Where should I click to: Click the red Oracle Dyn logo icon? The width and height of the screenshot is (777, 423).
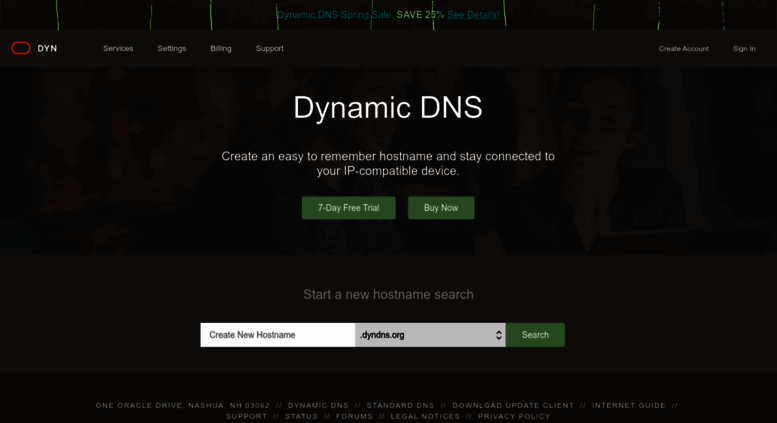point(21,48)
